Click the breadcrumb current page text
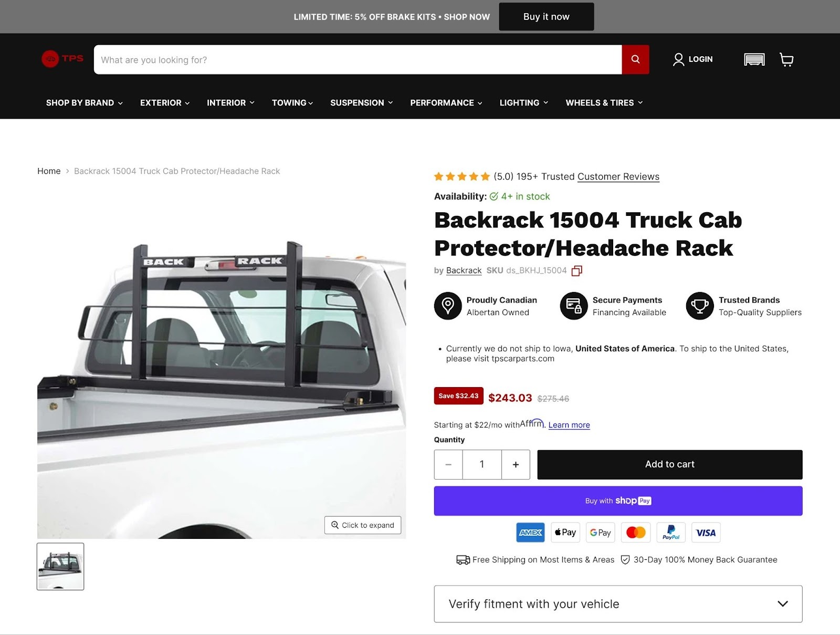This screenshot has width=840, height=635. coord(177,171)
